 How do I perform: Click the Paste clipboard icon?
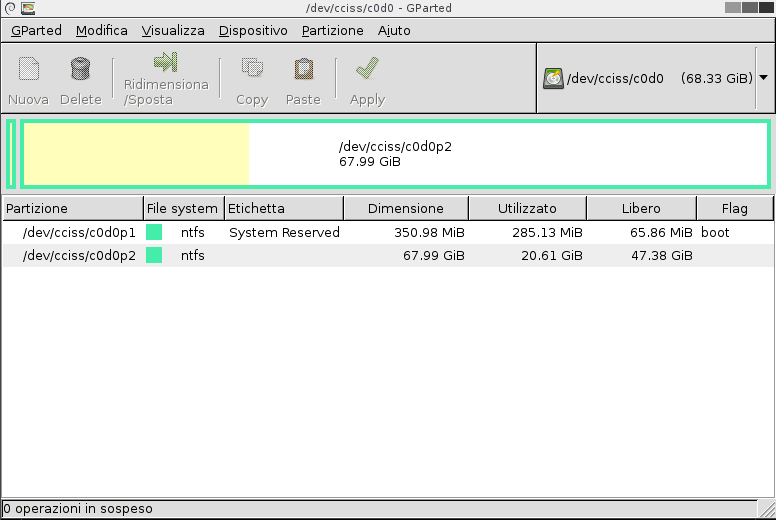click(303, 70)
